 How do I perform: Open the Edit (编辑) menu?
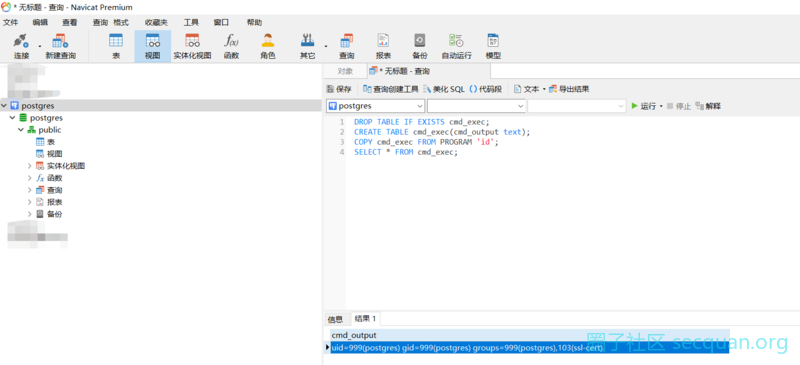(x=40, y=22)
